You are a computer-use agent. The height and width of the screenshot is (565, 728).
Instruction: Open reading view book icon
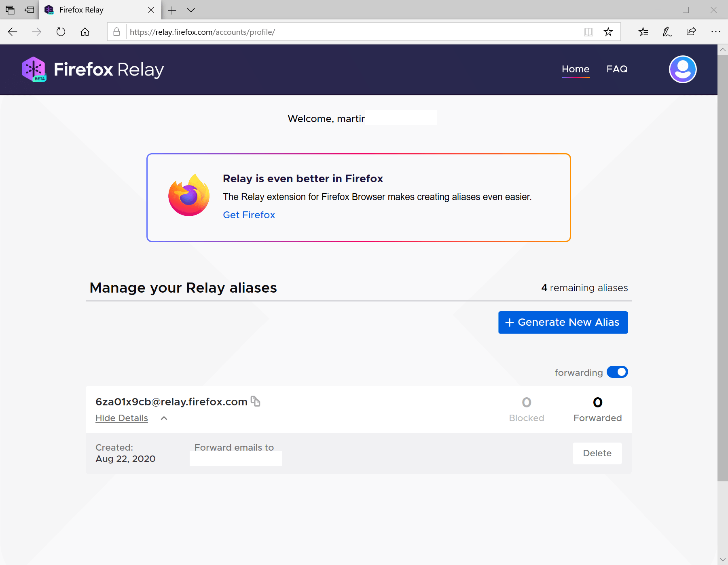point(588,32)
